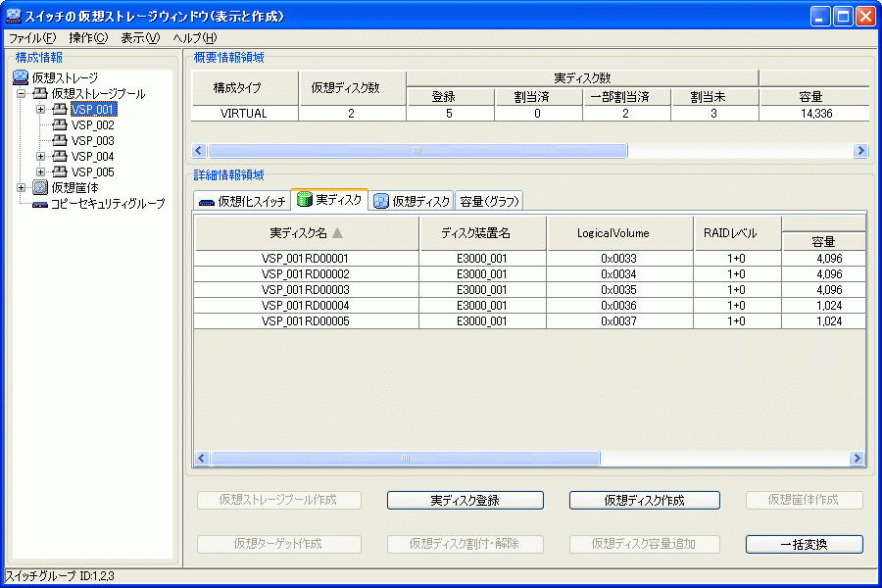
Task: Click detail table scrollbar right arrow
Action: [x=857, y=458]
